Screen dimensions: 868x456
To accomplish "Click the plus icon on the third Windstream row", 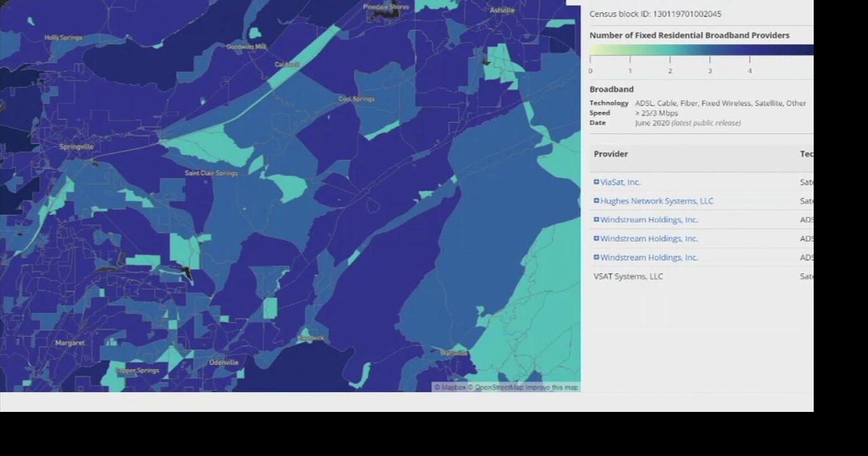I will (x=596, y=257).
